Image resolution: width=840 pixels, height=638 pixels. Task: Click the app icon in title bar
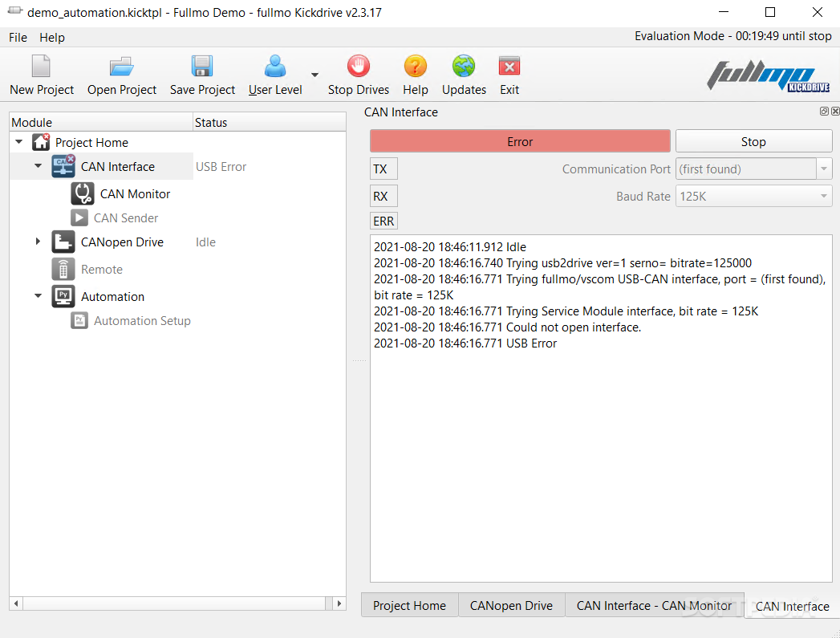coord(14,11)
